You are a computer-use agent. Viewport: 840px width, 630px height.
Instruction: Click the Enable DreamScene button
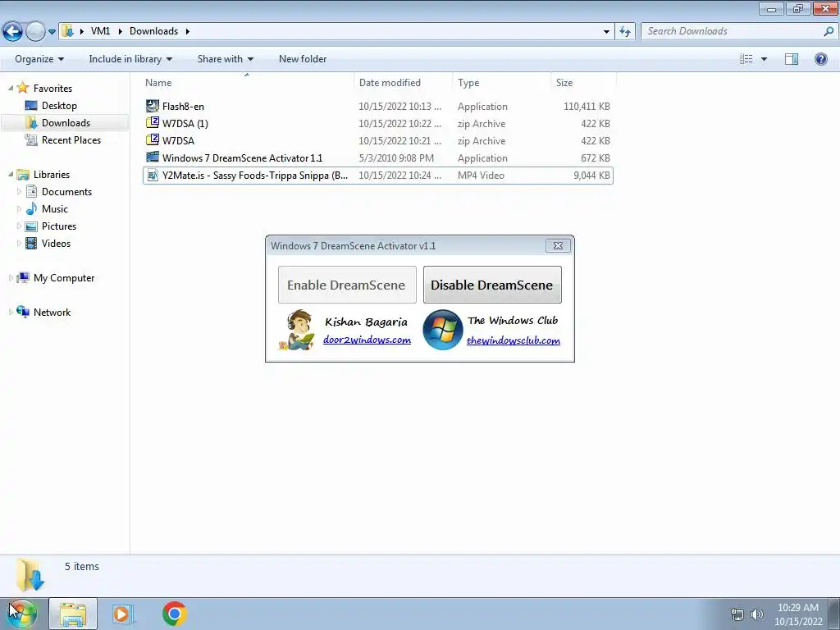point(347,285)
